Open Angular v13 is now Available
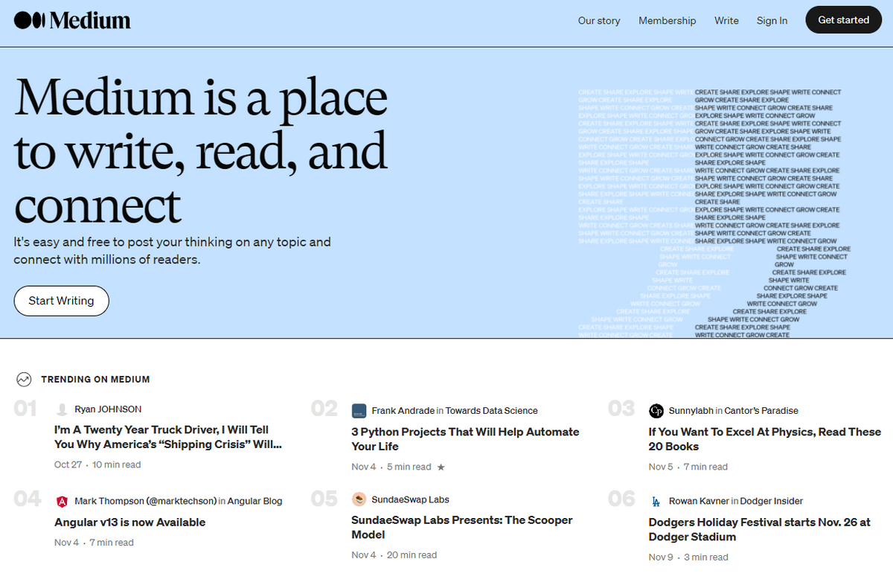The width and height of the screenshot is (893, 588). point(129,523)
